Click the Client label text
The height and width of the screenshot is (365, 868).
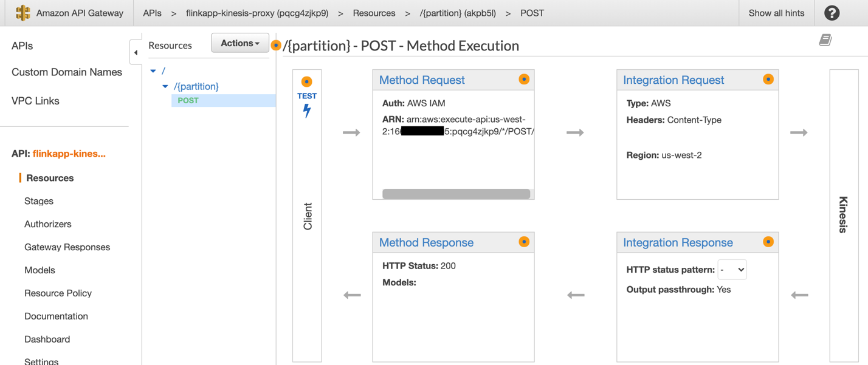click(x=308, y=216)
